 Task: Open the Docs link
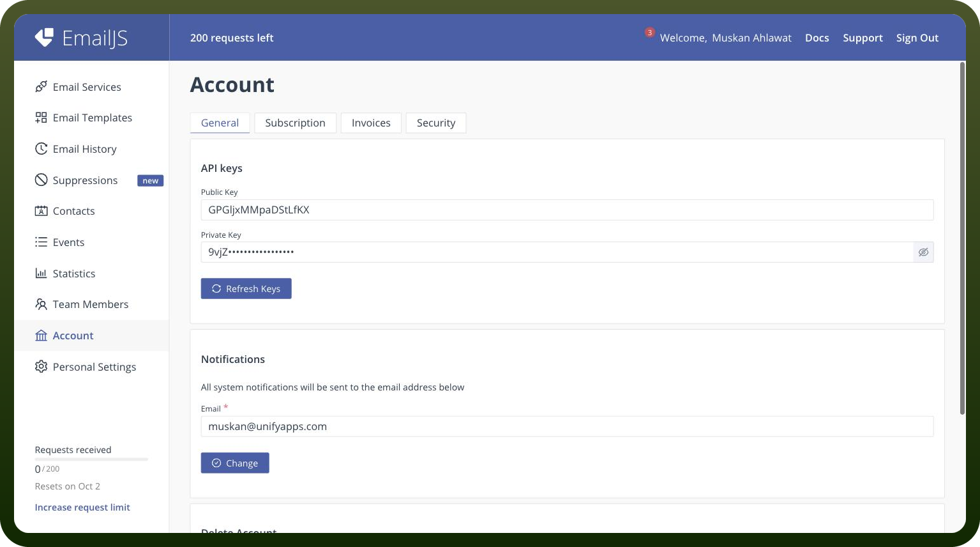(817, 38)
